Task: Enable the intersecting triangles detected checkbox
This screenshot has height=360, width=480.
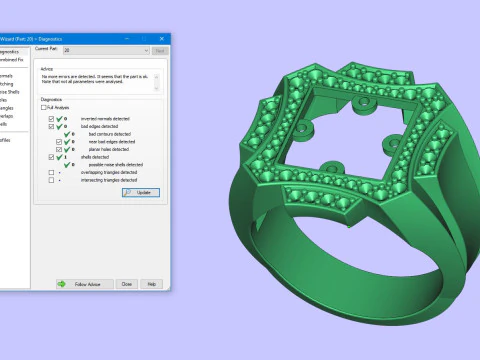Action: point(51,180)
